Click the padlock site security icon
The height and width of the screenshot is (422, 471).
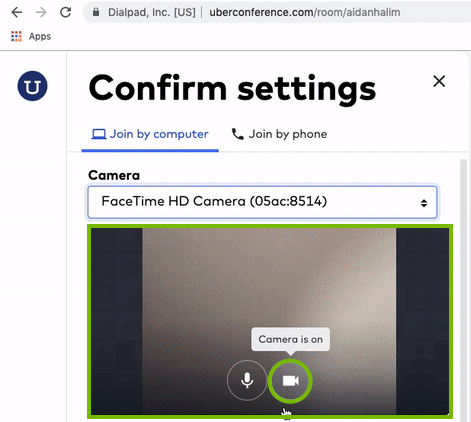[x=96, y=12]
